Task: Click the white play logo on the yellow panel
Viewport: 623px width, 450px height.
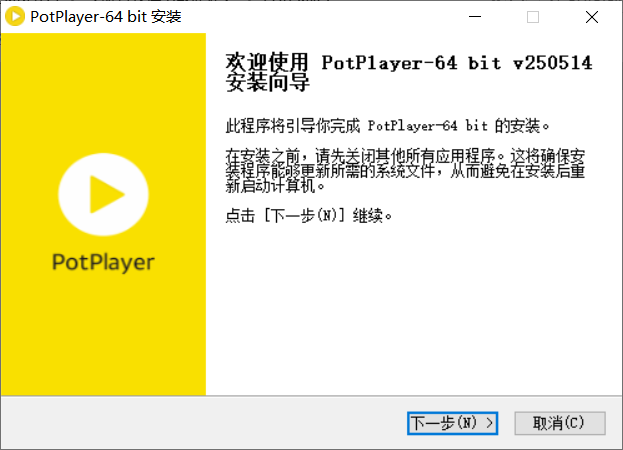Action: coord(103,194)
